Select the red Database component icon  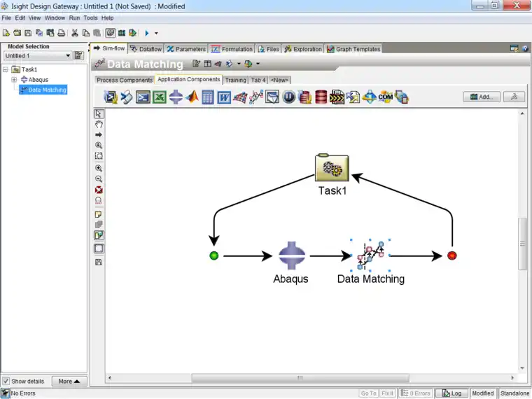[321, 97]
